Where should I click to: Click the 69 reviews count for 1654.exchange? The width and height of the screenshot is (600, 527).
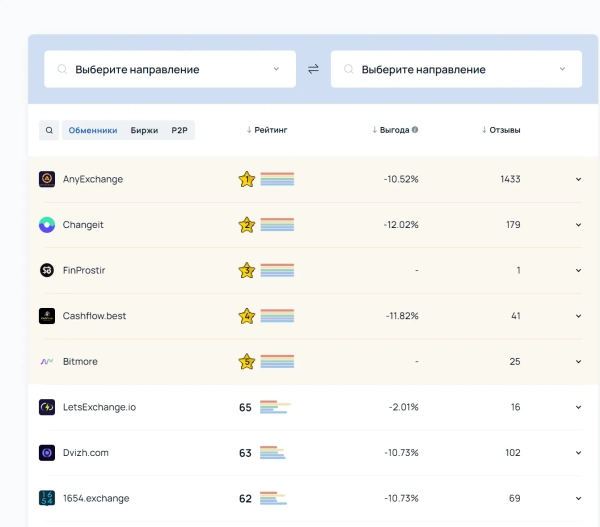[515, 498]
